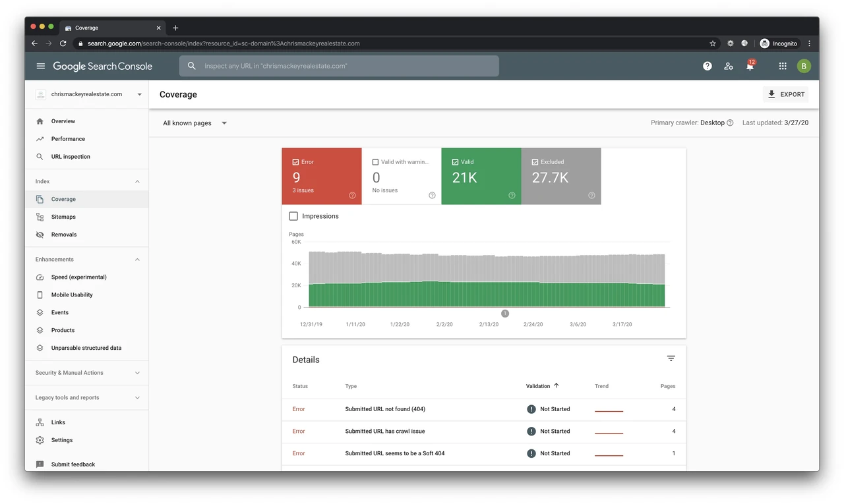This screenshot has width=844, height=504.
Task: Go back in browser history
Action: [35, 43]
